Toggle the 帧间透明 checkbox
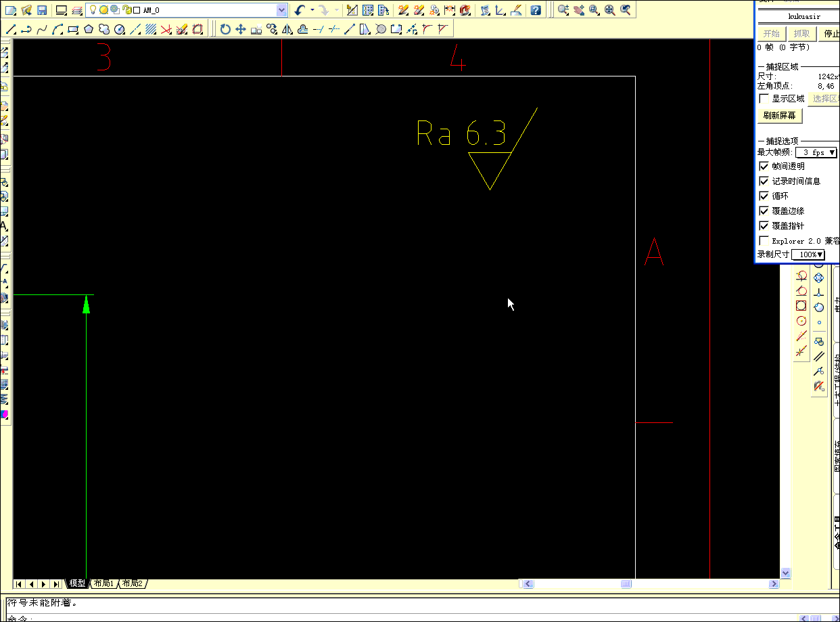Screen dimensions: 840x622 coord(764,166)
